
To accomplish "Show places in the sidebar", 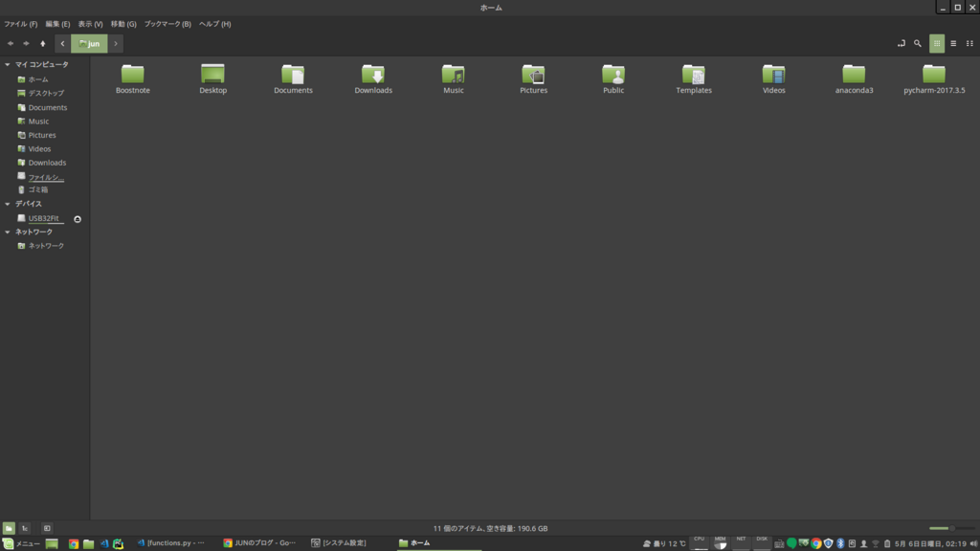I will coord(9,528).
